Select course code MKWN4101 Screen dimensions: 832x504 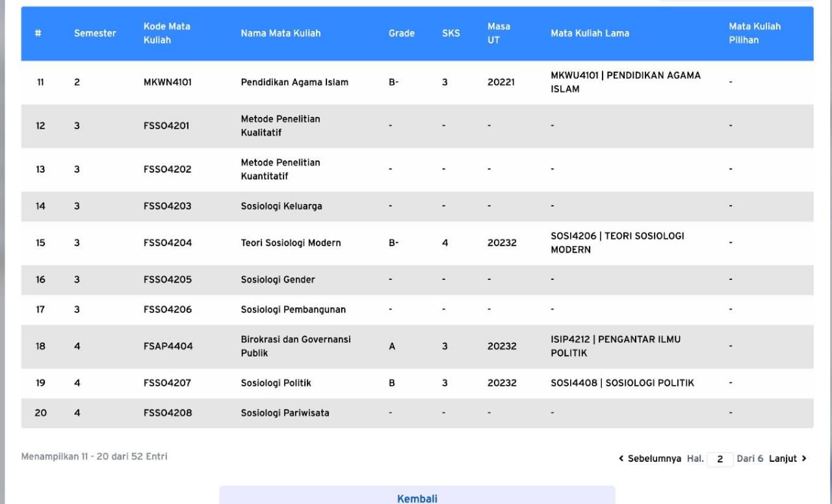coord(168,82)
